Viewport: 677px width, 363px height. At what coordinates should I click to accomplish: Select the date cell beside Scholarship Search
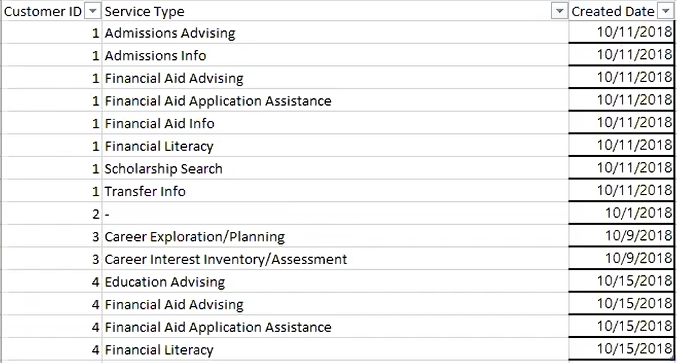[621, 168]
